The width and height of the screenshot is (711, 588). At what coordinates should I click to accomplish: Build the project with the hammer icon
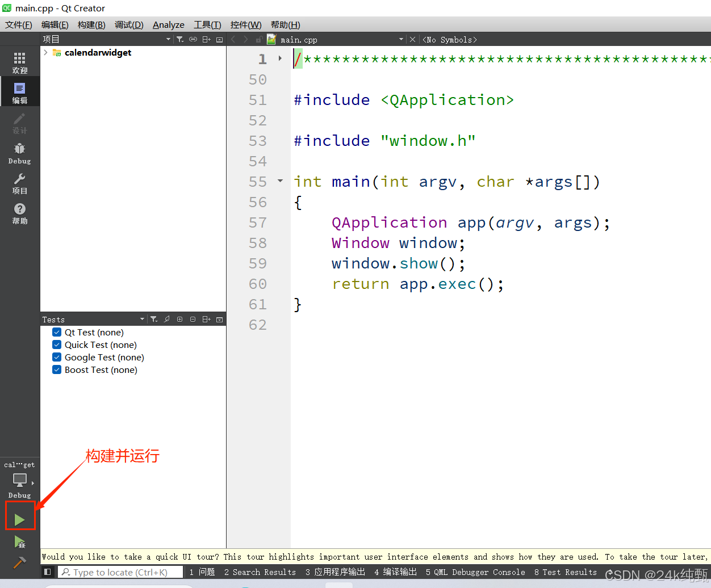click(x=20, y=562)
